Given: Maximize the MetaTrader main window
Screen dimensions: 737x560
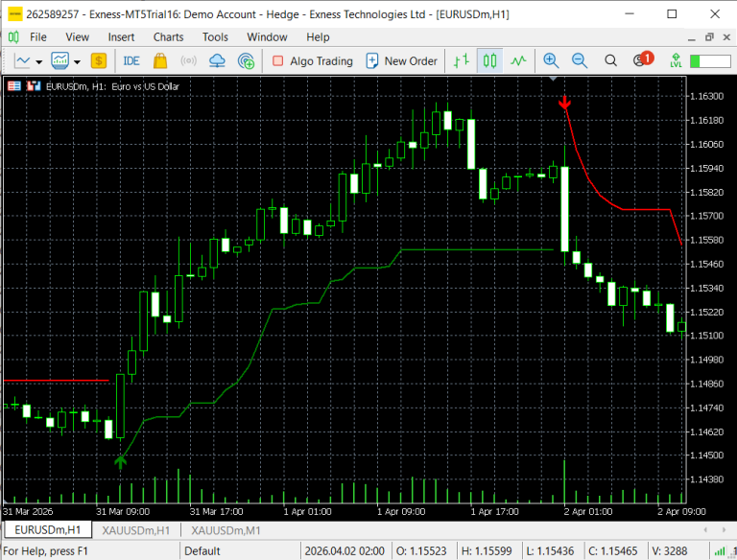Looking at the screenshot, I should coord(672,14).
